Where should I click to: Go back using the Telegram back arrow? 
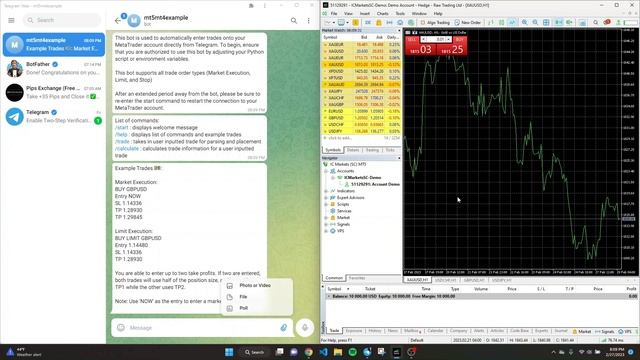click(118, 20)
